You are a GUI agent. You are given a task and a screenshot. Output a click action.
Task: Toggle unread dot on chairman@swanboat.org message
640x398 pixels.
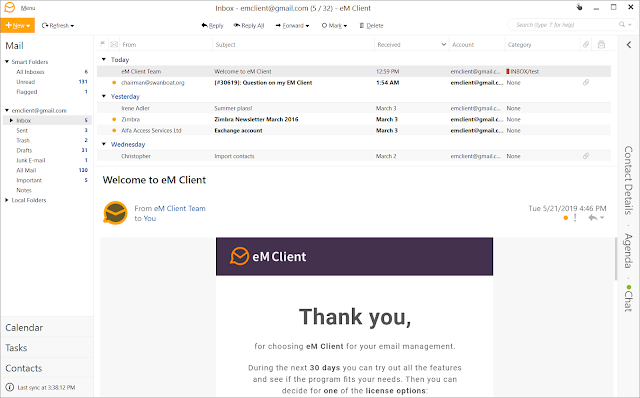[114, 82]
